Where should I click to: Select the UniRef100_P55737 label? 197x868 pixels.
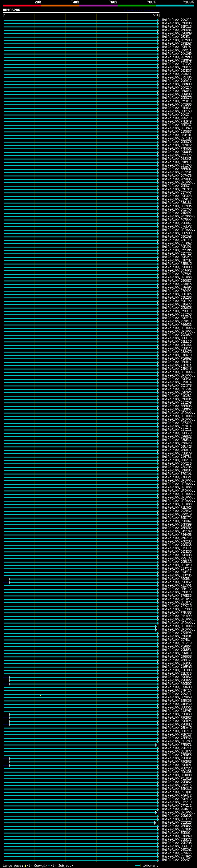coord(177,125)
